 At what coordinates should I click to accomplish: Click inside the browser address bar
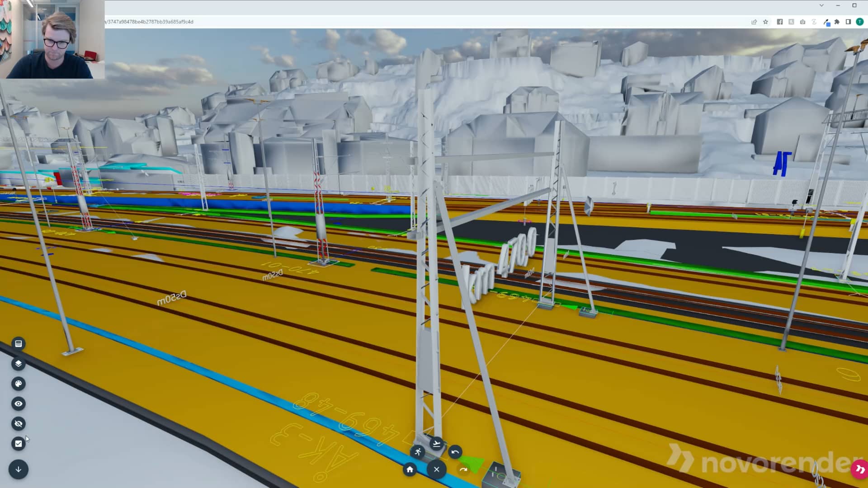pos(271,22)
